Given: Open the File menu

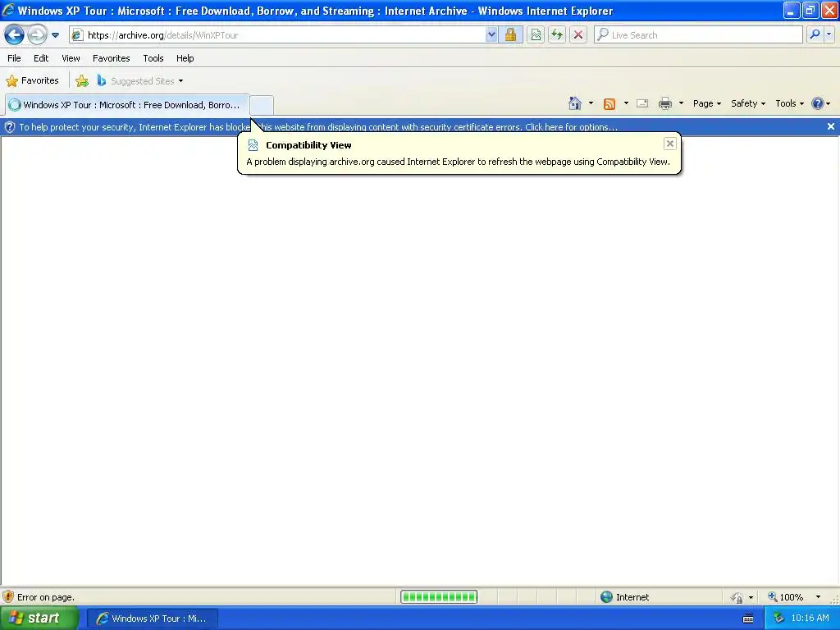Looking at the screenshot, I should click(x=15, y=58).
